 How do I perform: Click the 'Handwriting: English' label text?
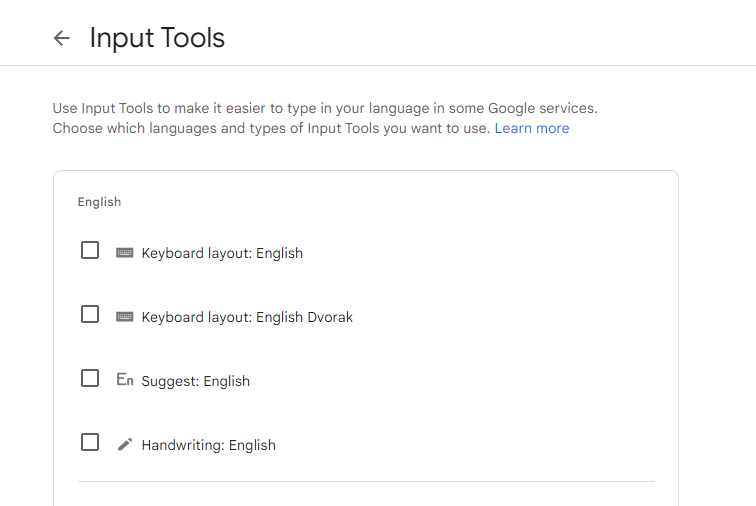209,445
